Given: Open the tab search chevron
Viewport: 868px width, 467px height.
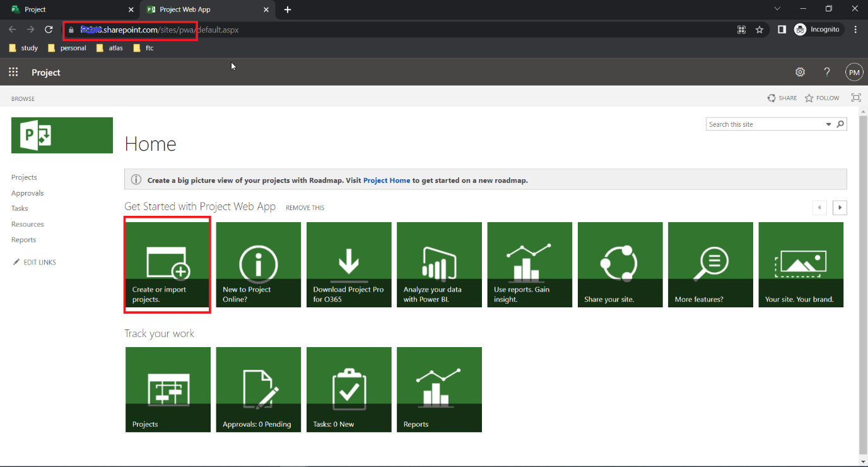Looking at the screenshot, I should [x=777, y=9].
